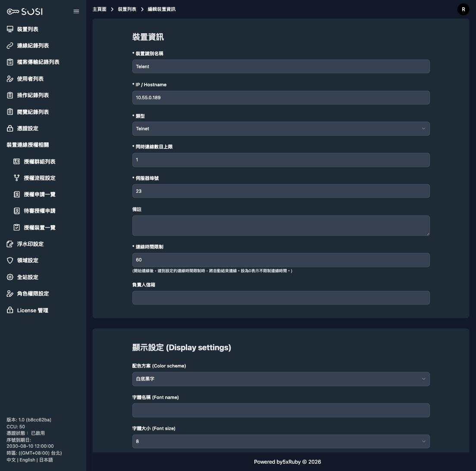
Task: Open 閱覽紀錄列表 menu item
Action: 33,112
